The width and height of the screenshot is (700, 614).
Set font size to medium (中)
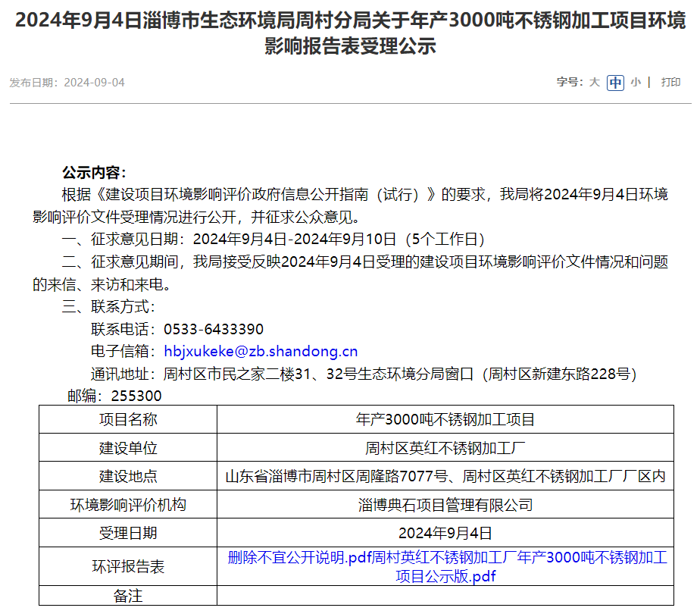click(615, 83)
